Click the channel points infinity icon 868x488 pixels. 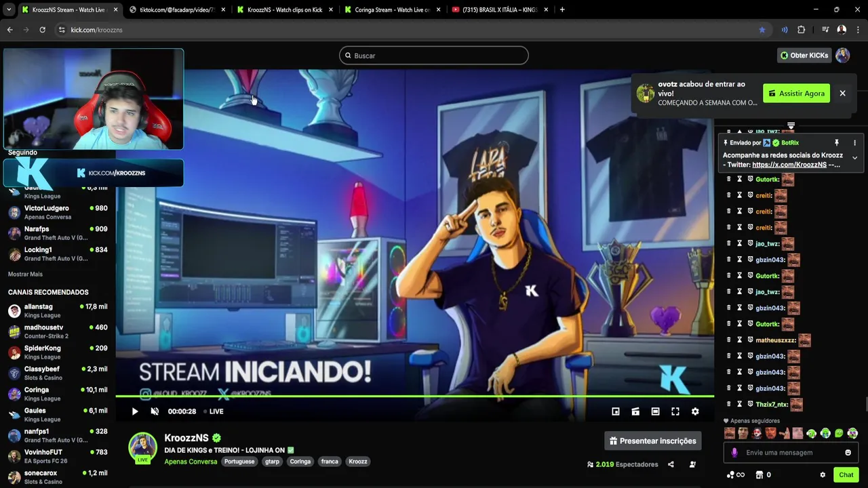735,475
